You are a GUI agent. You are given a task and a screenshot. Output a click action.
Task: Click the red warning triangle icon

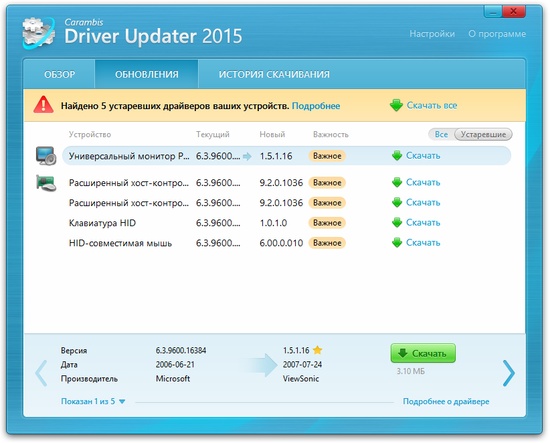(x=43, y=105)
